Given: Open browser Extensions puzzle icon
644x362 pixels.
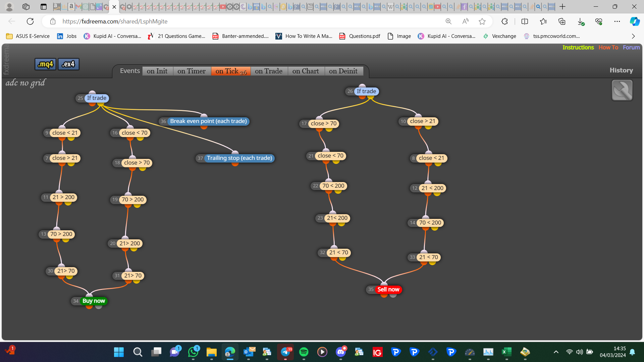Looking at the screenshot, I should pos(504,21).
